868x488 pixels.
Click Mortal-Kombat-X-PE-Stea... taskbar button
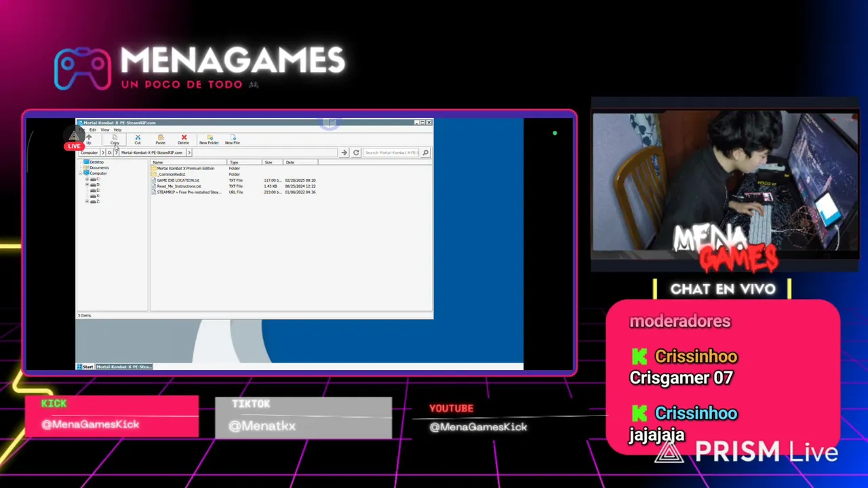(123, 367)
